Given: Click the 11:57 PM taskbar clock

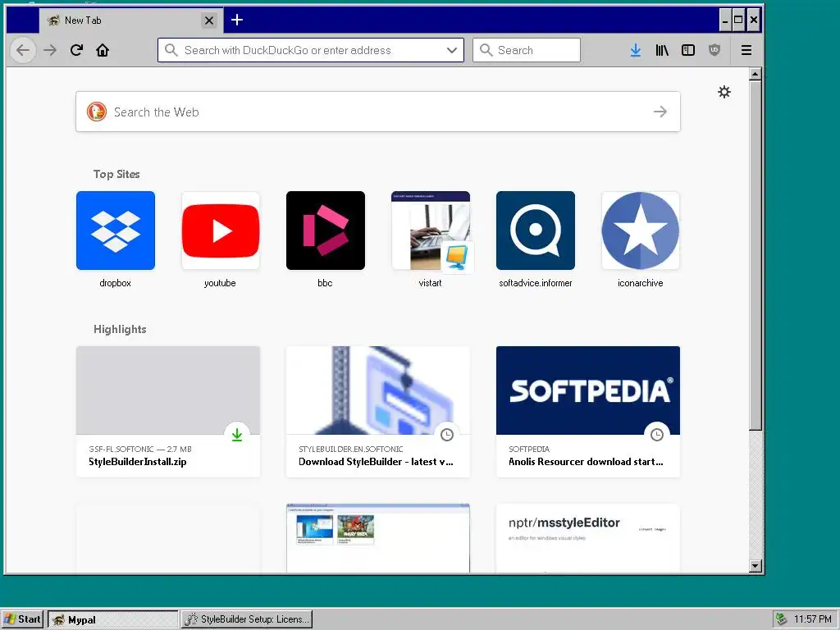Looking at the screenshot, I should (812, 619).
